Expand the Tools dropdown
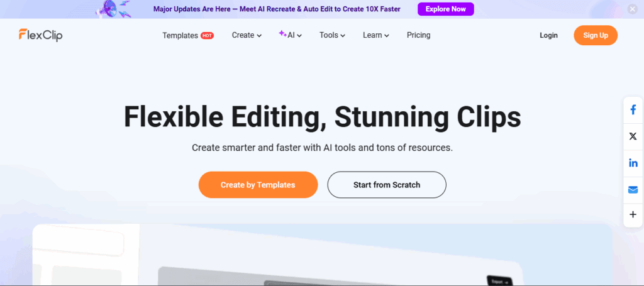The image size is (644, 286). tap(332, 35)
